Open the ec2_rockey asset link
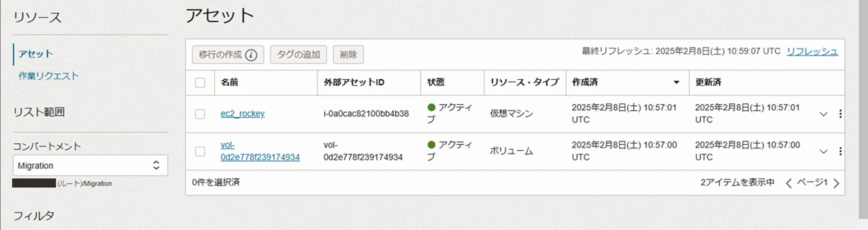 tap(242, 113)
